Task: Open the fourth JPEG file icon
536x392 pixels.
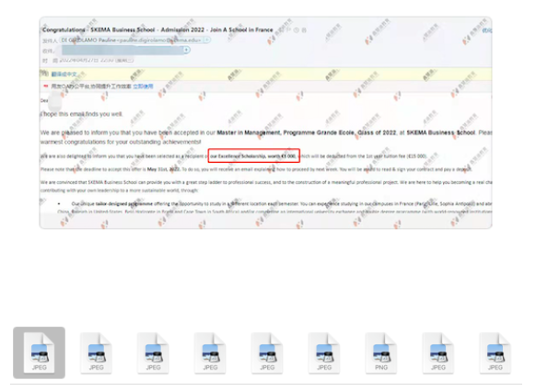Action: tap(210, 352)
